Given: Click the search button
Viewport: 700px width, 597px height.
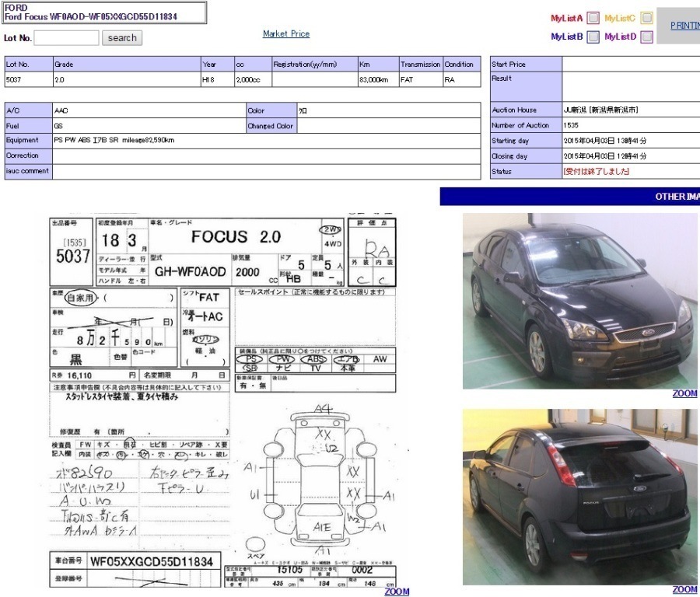Looking at the screenshot, I should click(122, 38).
